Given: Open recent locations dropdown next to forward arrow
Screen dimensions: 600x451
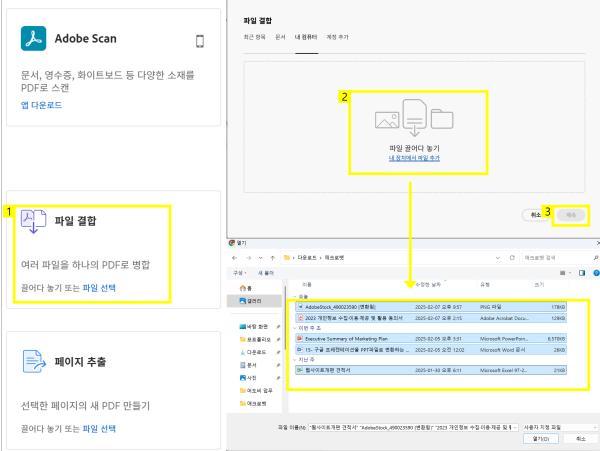Looking at the screenshot, I should coord(261,258).
